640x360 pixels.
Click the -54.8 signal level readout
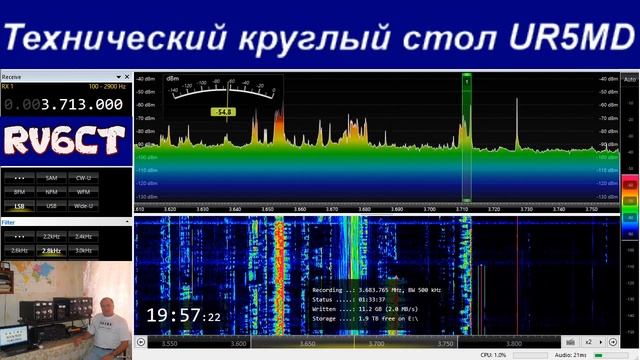click(223, 112)
